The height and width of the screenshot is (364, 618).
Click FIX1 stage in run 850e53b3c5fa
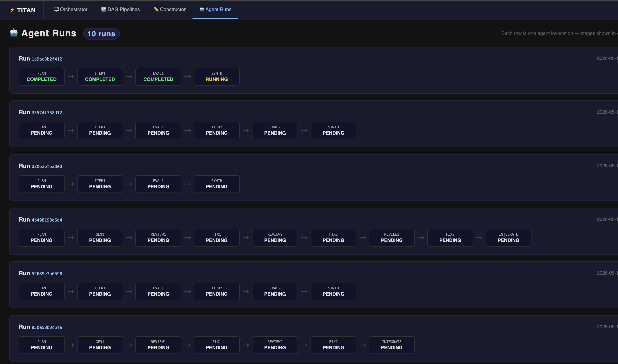pyautogui.click(x=217, y=345)
